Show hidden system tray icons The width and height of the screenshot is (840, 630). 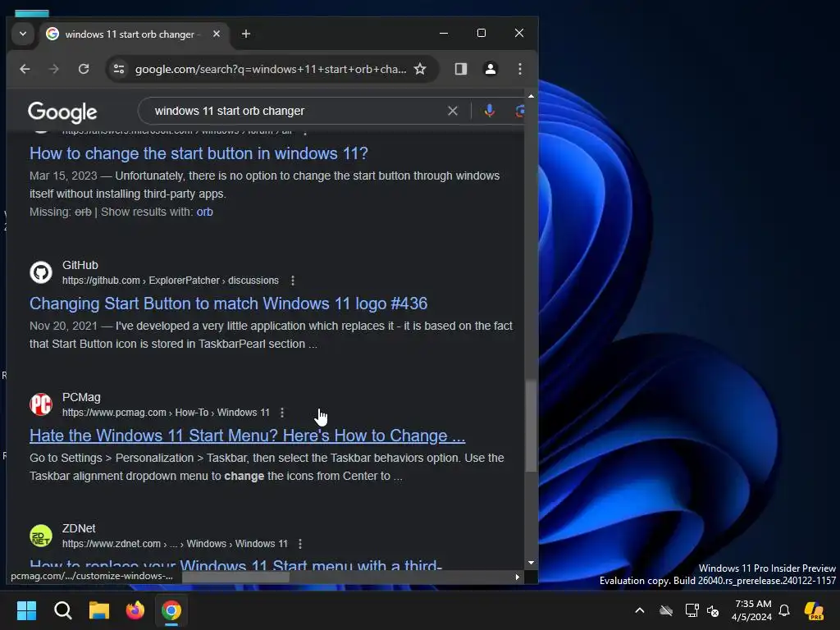point(640,610)
